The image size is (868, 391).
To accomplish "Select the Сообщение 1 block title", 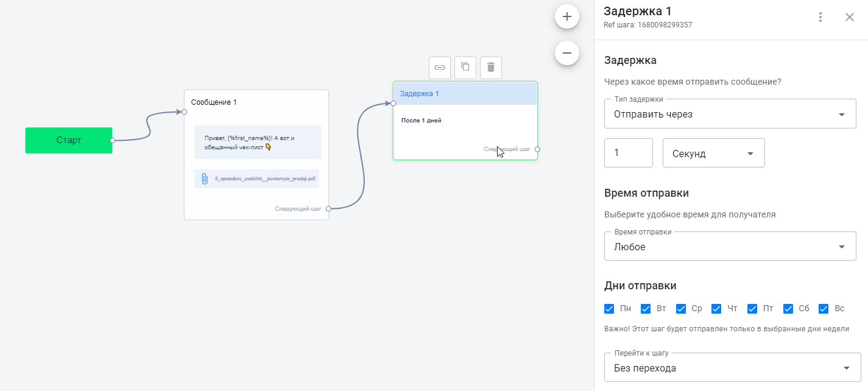I will [x=214, y=102].
